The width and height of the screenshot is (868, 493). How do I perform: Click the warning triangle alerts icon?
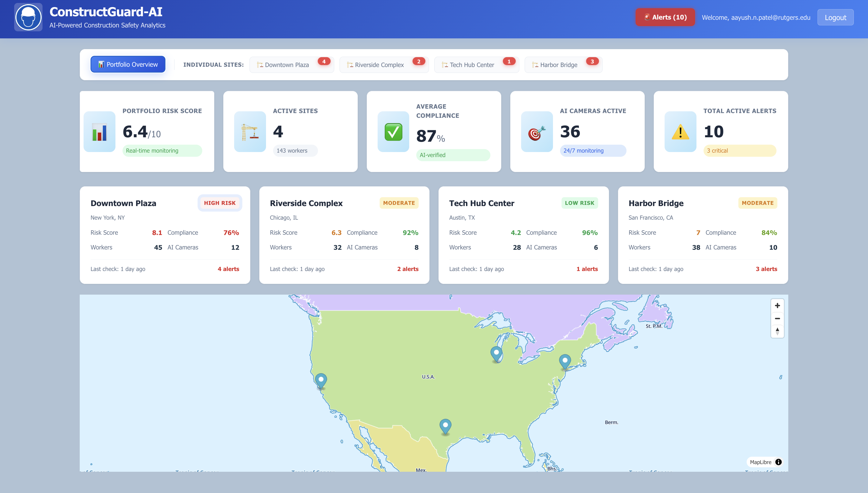coord(680,132)
